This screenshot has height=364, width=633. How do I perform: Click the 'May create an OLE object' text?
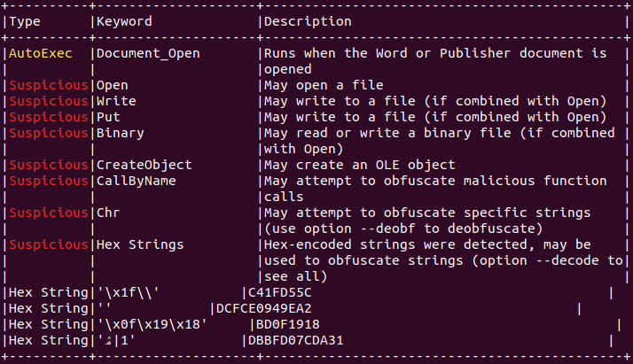tap(359, 166)
